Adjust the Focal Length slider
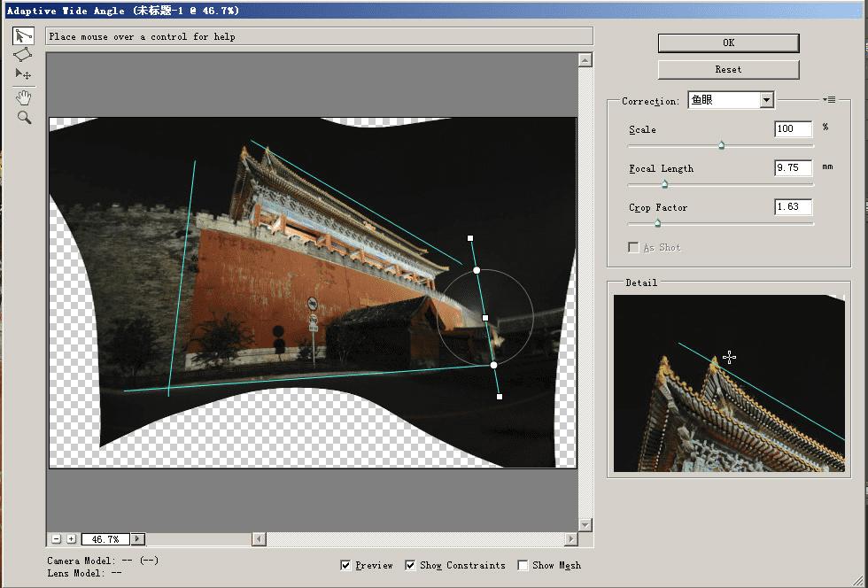The image size is (868, 588). point(664,184)
